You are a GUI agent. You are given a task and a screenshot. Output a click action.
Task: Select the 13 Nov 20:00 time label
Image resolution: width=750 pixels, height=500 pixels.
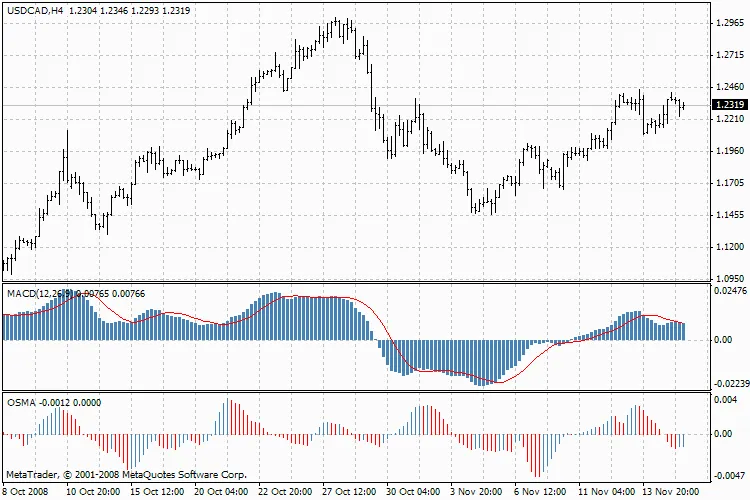(x=672, y=491)
